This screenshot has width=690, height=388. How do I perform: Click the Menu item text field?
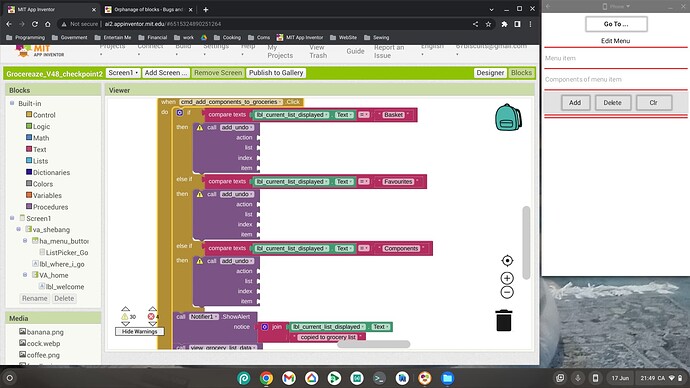(x=616, y=58)
